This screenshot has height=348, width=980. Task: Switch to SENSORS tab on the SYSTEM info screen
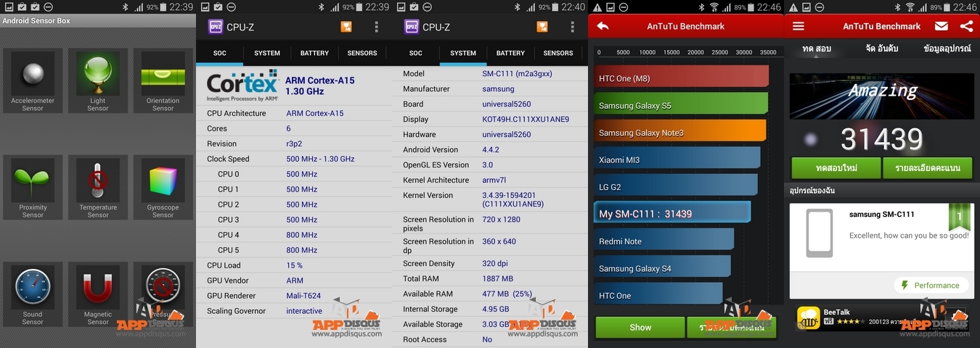pos(558,53)
